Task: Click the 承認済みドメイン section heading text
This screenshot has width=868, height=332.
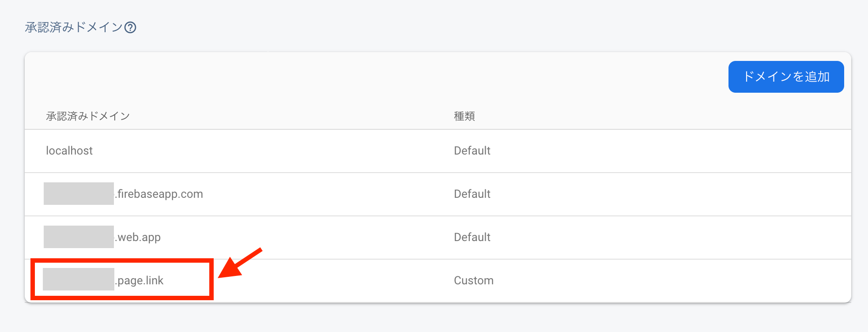Action: click(73, 28)
